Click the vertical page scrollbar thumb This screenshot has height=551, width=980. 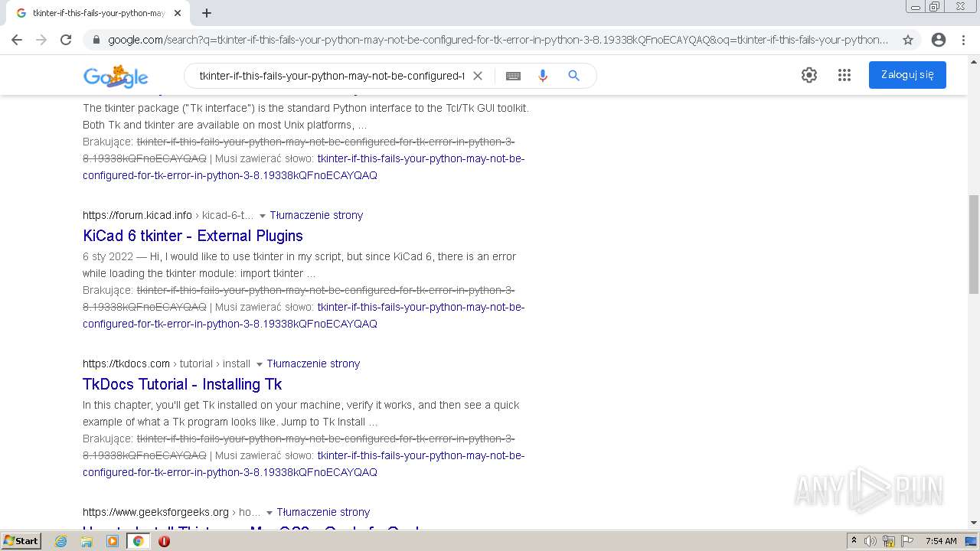click(x=973, y=244)
